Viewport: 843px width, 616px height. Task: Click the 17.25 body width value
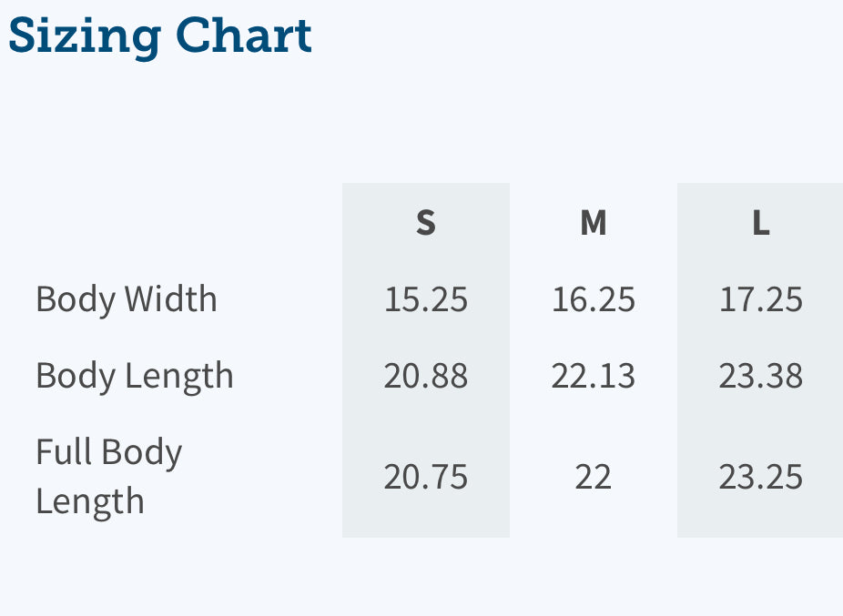click(x=761, y=299)
